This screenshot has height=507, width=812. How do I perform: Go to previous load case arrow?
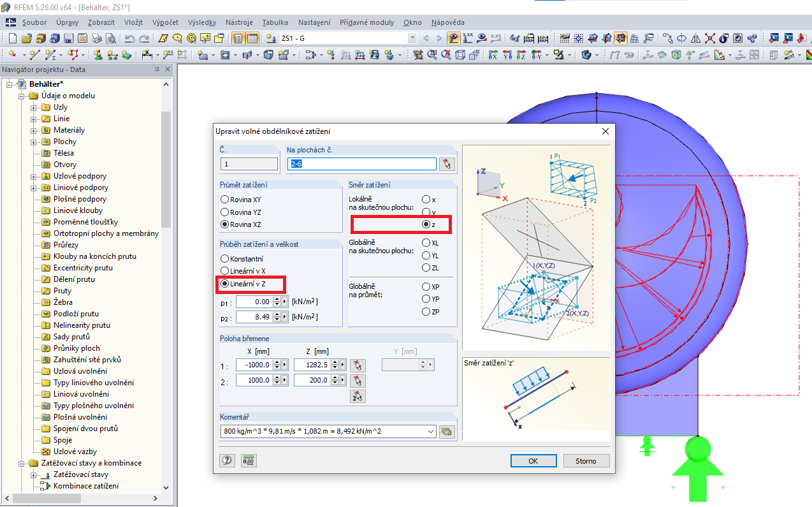click(426, 38)
